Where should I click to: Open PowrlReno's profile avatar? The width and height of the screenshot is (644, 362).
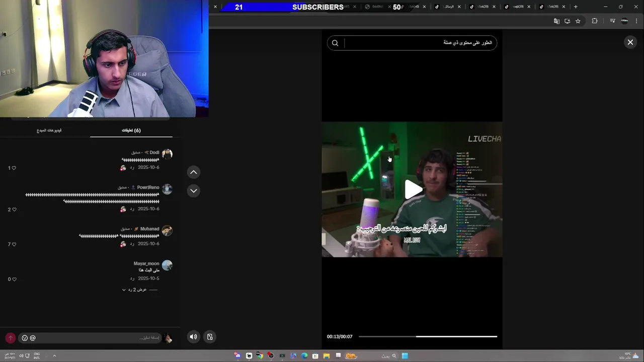(x=167, y=189)
